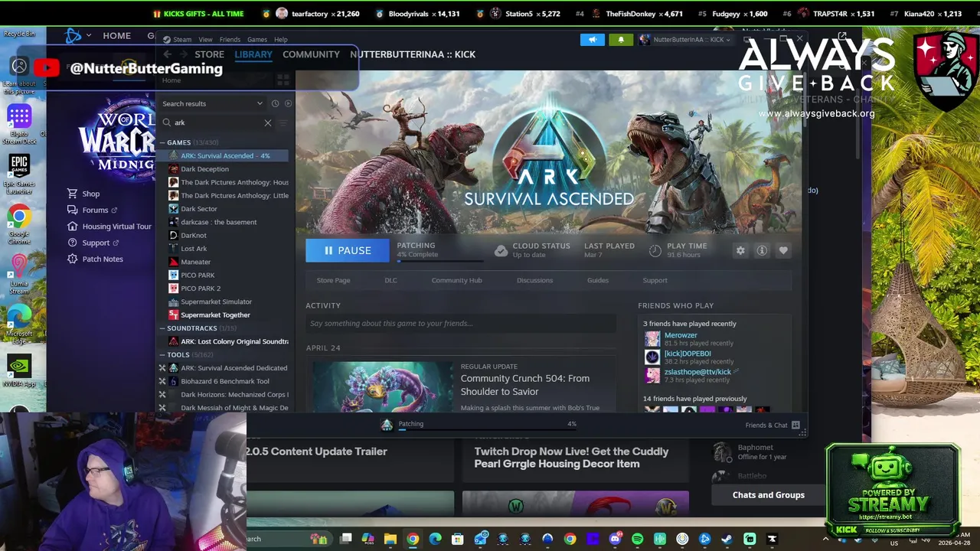Click the recent activity clock icon

pyautogui.click(x=275, y=103)
